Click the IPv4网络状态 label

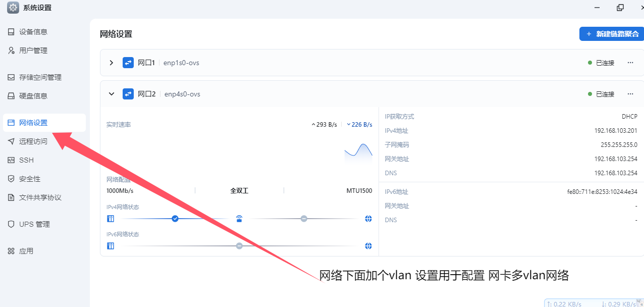coord(123,207)
